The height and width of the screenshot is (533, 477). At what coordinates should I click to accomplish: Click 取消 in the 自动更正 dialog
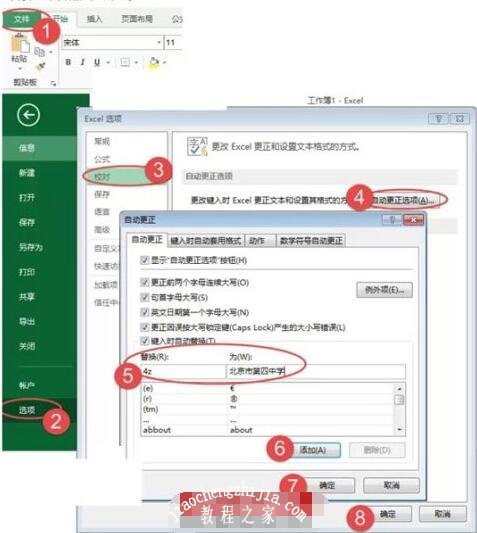(x=391, y=485)
